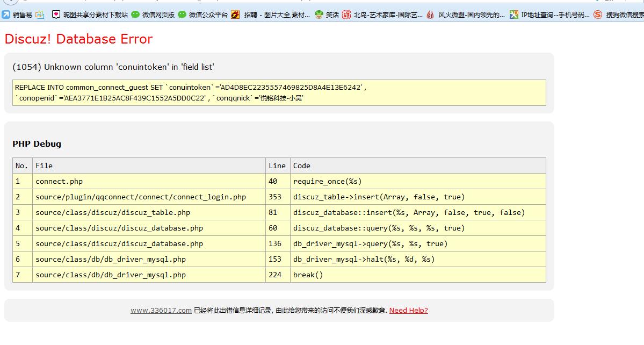
Task: Click the red Need Help? link
Action: point(408,310)
